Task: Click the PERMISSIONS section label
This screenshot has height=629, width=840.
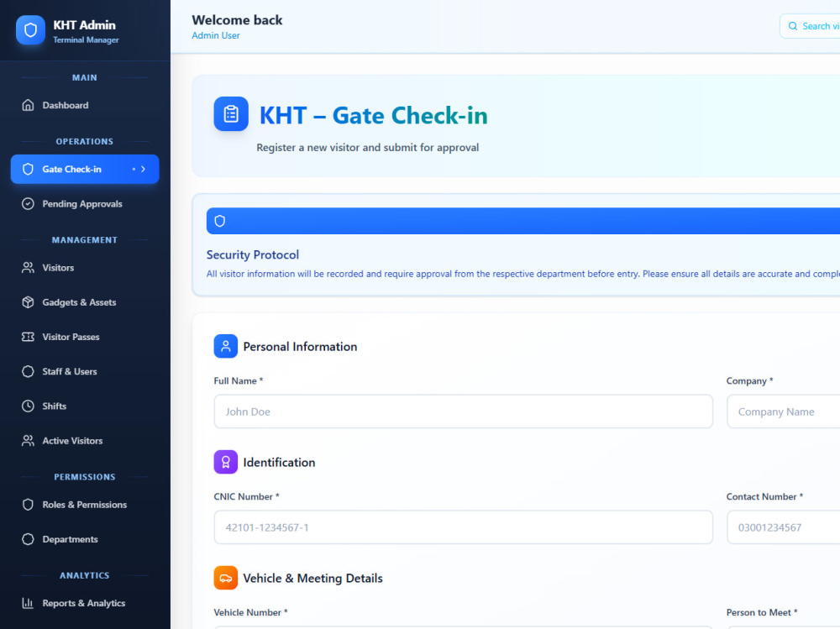Action: (x=85, y=477)
